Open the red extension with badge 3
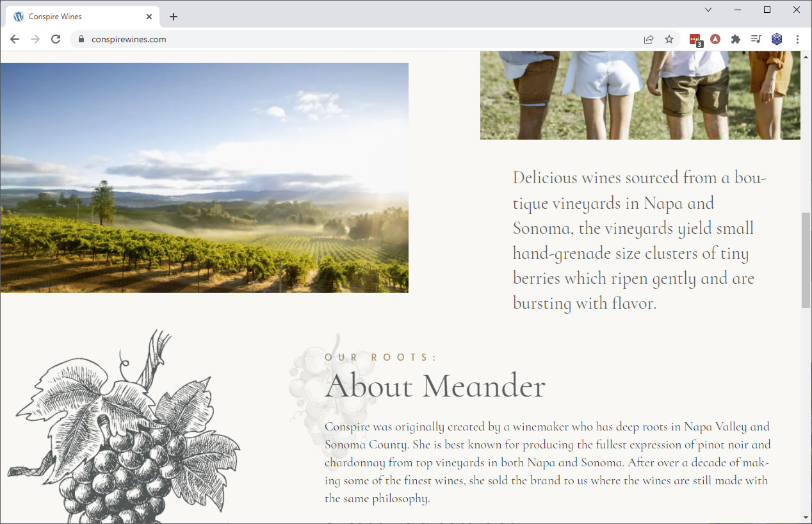The width and height of the screenshot is (812, 524). (x=695, y=40)
